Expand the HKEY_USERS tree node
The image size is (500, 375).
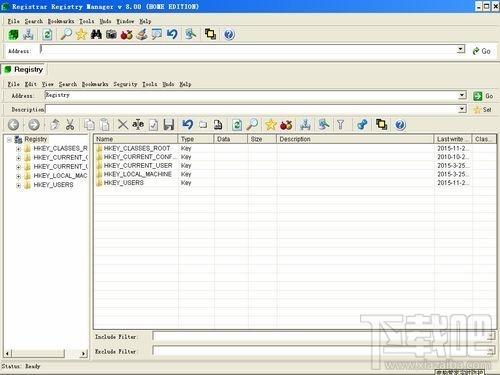[18, 185]
